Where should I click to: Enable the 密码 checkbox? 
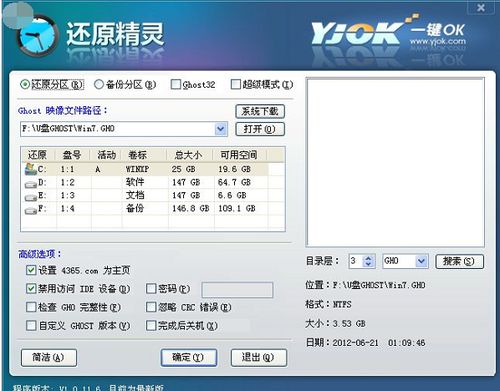(151, 288)
